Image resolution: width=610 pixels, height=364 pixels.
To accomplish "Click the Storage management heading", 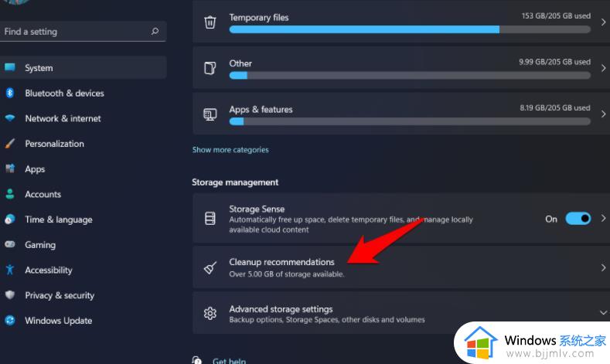I will click(x=235, y=182).
